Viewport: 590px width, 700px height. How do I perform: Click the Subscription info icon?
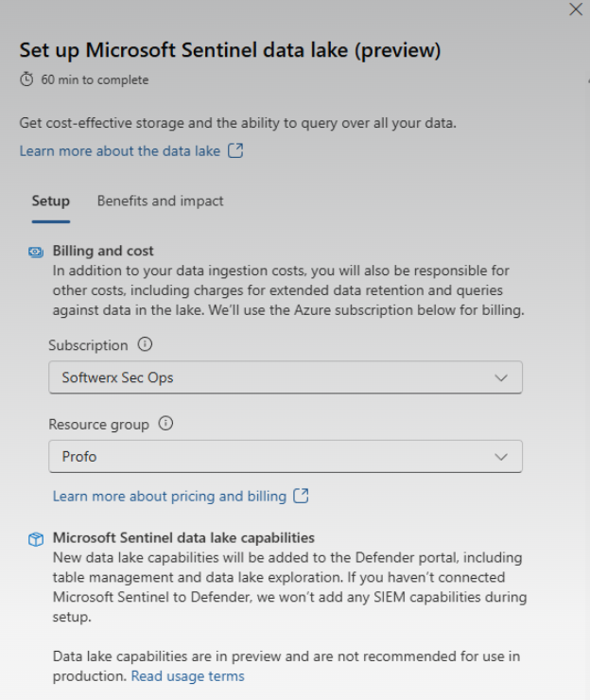pyautogui.click(x=145, y=344)
